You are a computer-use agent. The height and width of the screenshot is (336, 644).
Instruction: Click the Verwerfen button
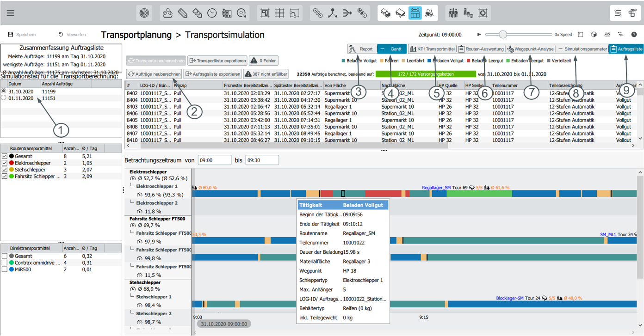pos(72,35)
